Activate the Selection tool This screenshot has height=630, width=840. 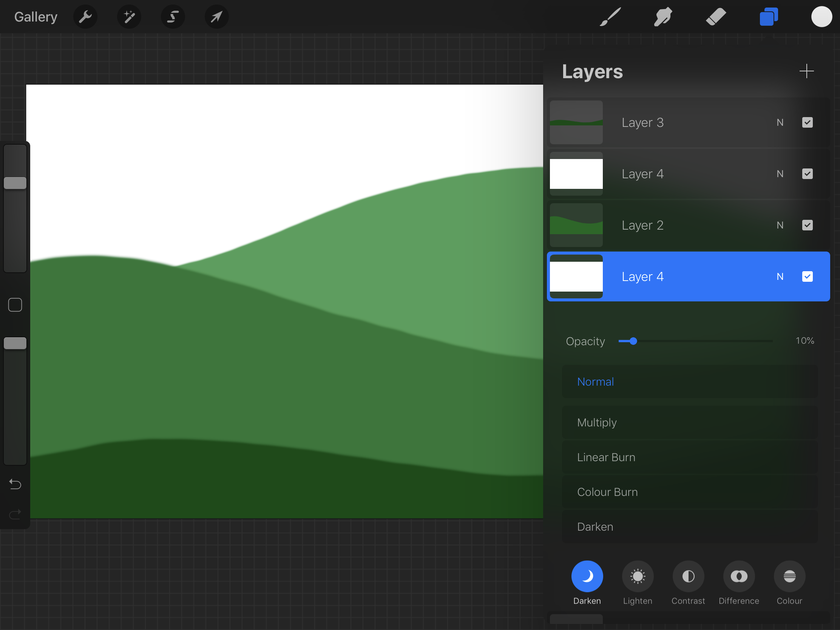173,17
